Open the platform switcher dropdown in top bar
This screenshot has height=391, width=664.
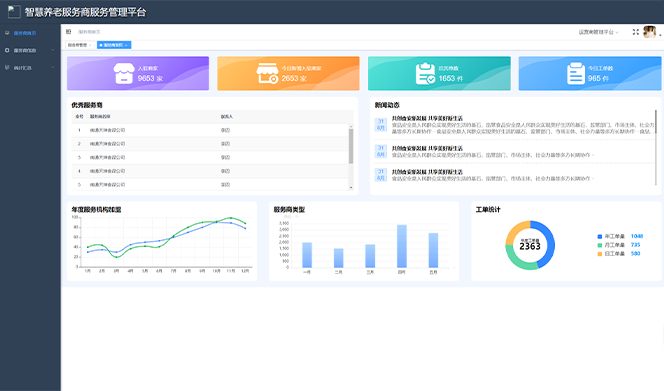(598, 32)
